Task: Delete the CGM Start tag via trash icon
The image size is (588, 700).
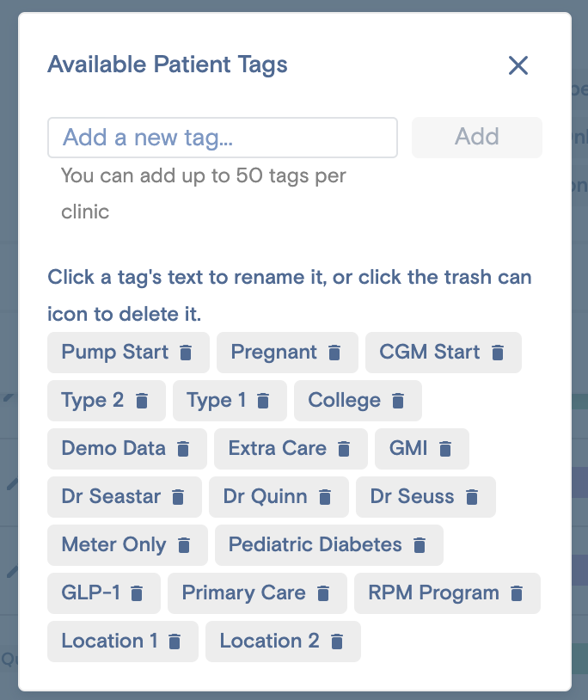Action: coord(498,352)
